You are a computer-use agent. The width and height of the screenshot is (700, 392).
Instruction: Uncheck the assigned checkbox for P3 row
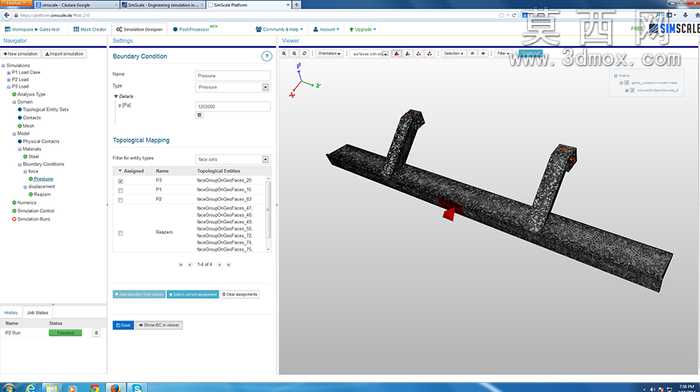121,181
